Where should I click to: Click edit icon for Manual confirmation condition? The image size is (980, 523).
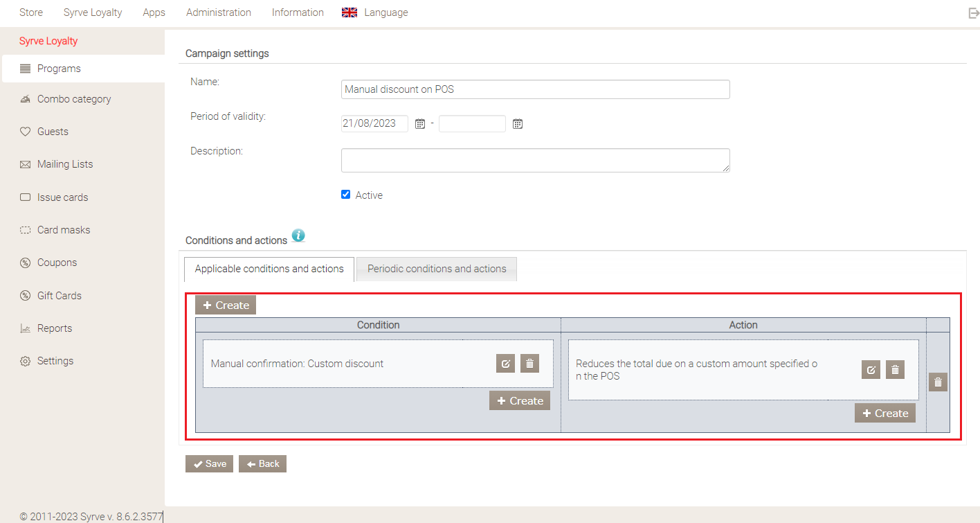[x=505, y=364]
